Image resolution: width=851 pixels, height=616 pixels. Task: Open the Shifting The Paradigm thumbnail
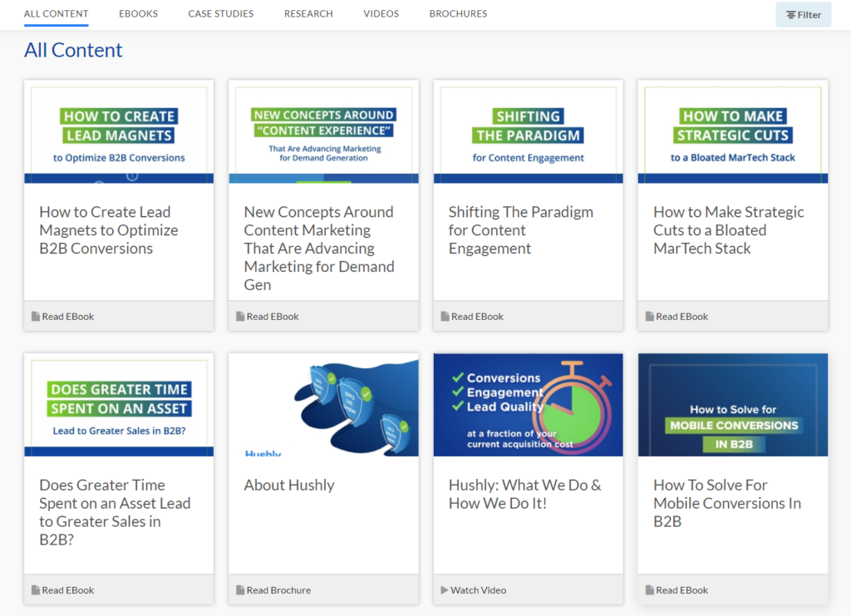tap(528, 132)
